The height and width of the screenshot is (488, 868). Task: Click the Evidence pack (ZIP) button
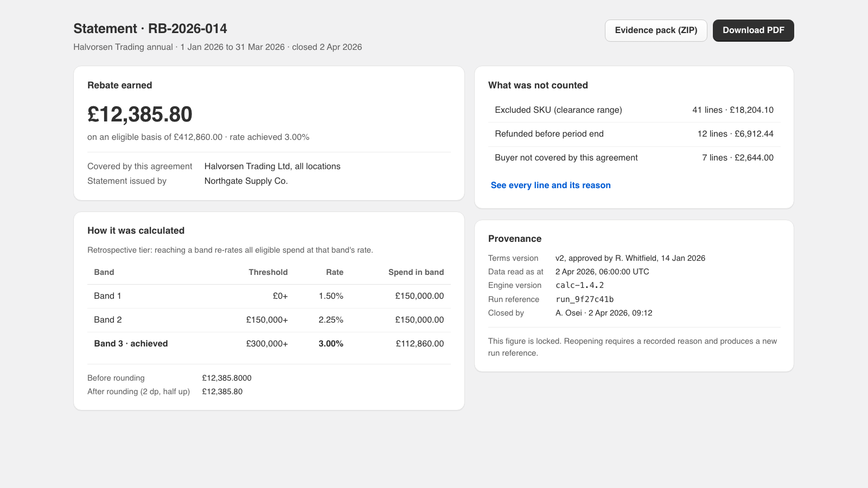tap(656, 30)
